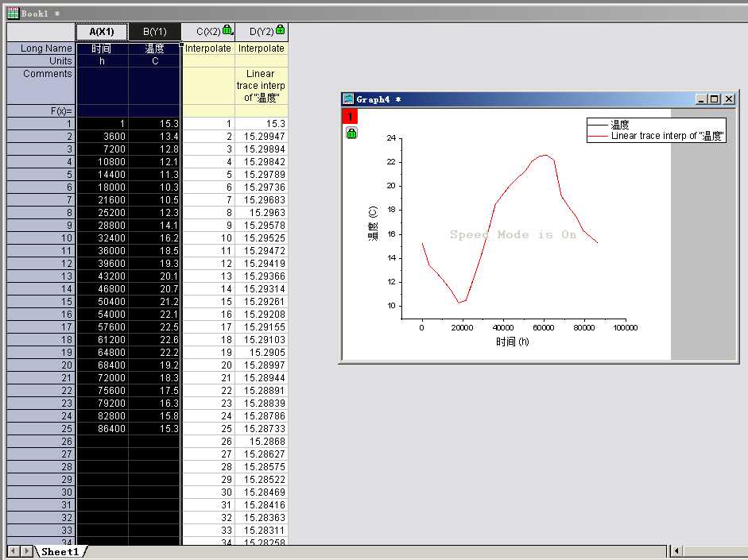Image resolution: width=748 pixels, height=560 pixels.
Task: Select the interpolated cell 15.29947
Action: 262,137
